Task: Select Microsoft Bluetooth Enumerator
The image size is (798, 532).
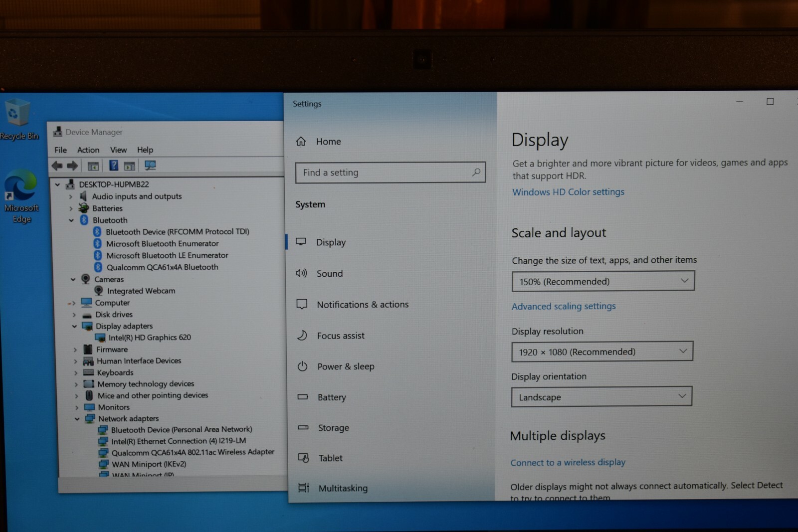Action: click(162, 243)
